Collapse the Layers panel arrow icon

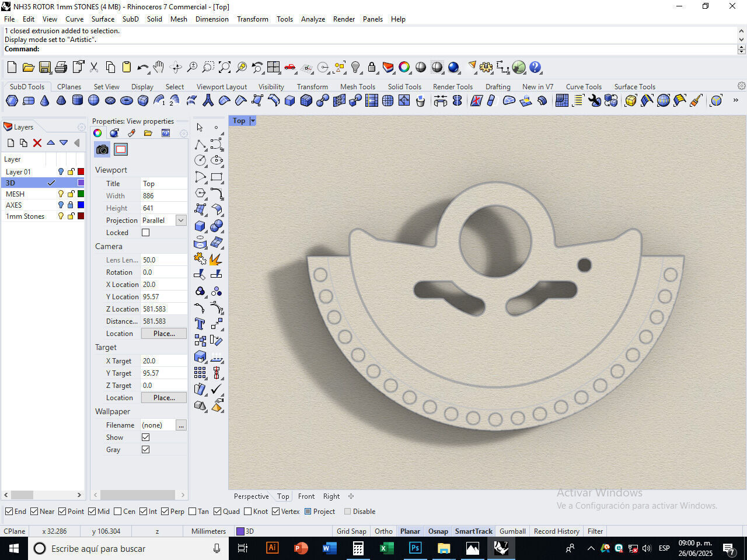click(76, 143)
